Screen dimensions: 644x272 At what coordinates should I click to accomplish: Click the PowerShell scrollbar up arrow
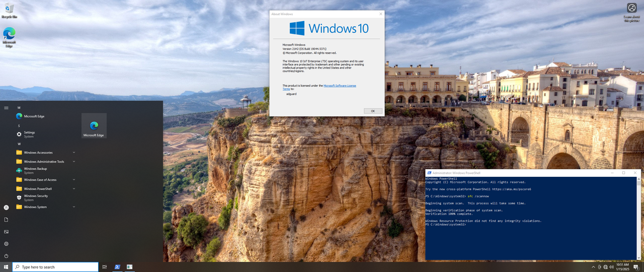pyautogui.click(x=639, y=178)
